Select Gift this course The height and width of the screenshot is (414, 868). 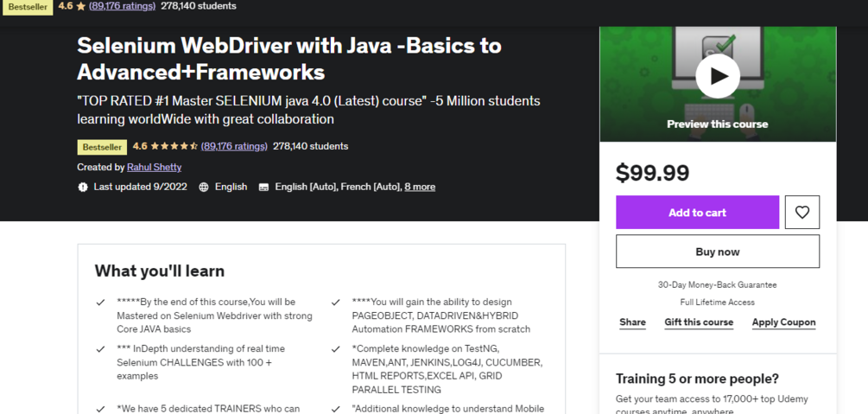tap(699, 322)
